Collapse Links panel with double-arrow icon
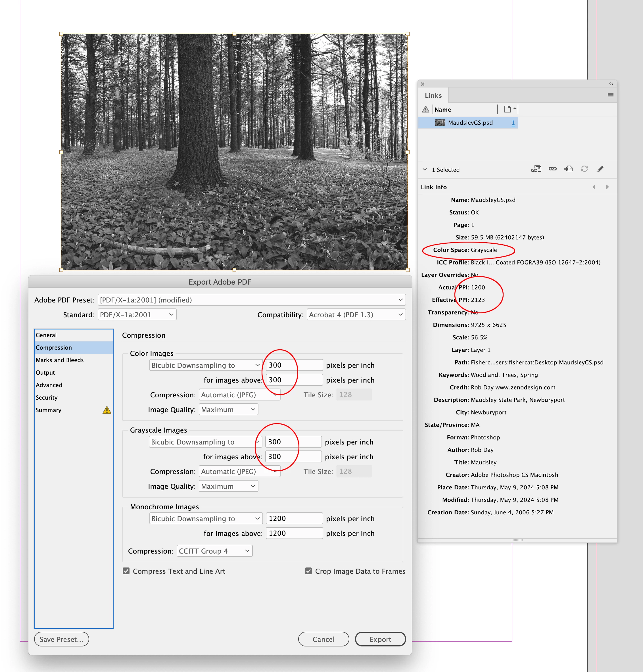Image resolution: width=643 pixels, height=672 pixels. pos(611,84)
